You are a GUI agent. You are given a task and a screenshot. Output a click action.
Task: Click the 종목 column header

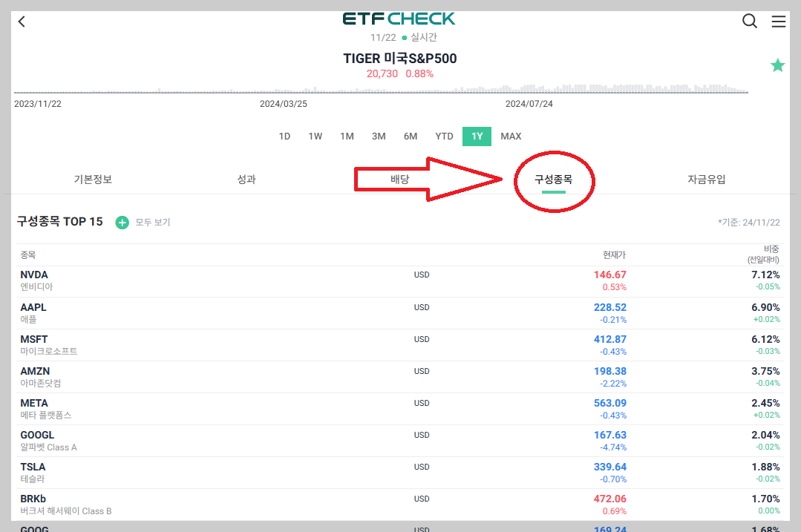click(28, 254)
